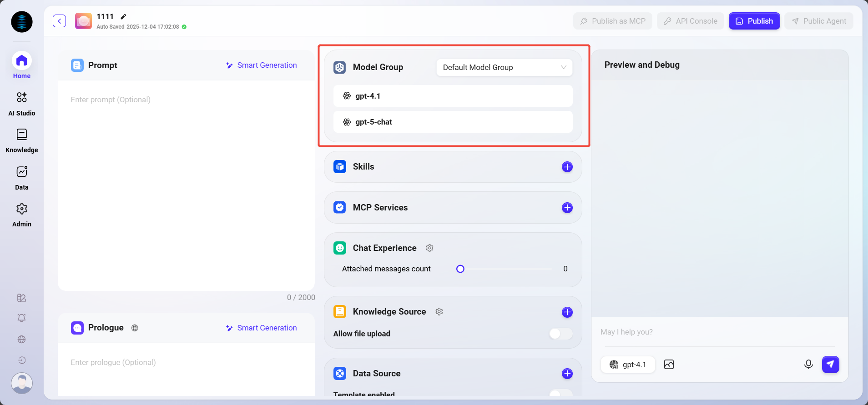Click the Attached messages count slider handle

[x=460, y=269]
